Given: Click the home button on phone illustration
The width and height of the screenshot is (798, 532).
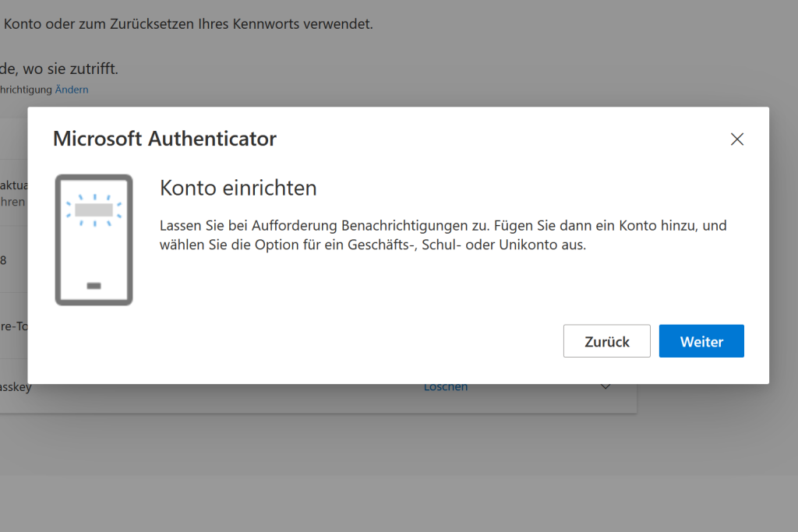Looking at the screenshot, I should [x=94, y=286].
